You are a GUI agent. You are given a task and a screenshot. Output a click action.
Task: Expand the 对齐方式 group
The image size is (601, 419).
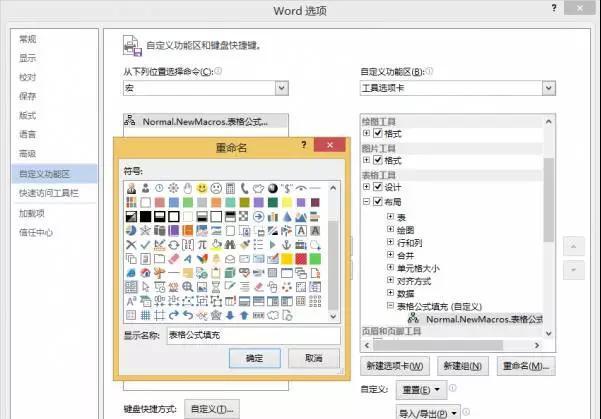pyautogui.click(x=390, y=280)
